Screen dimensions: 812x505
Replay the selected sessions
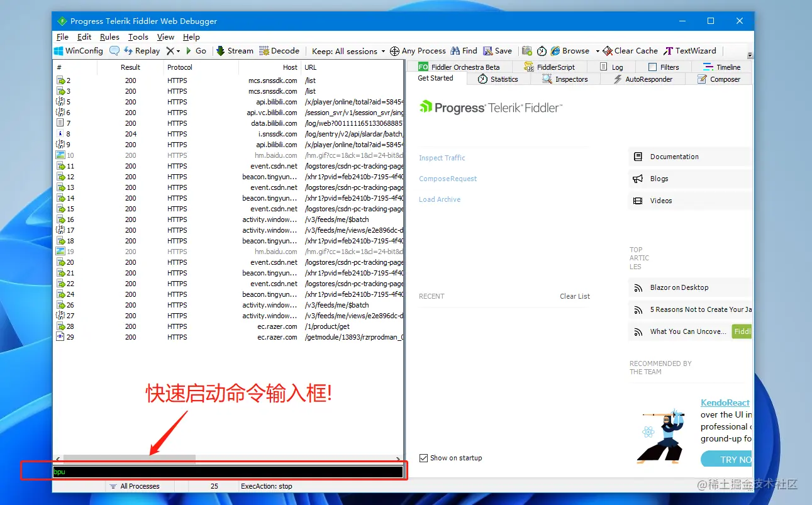(x=142, y=51)
